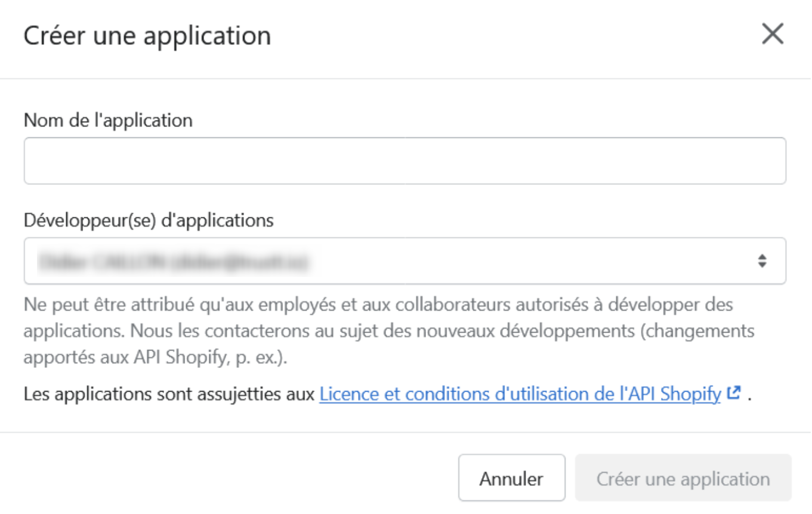This screenshot has width=812, height=514.
Task: Focus the Nom de l'application field
Action: [405, 161]
